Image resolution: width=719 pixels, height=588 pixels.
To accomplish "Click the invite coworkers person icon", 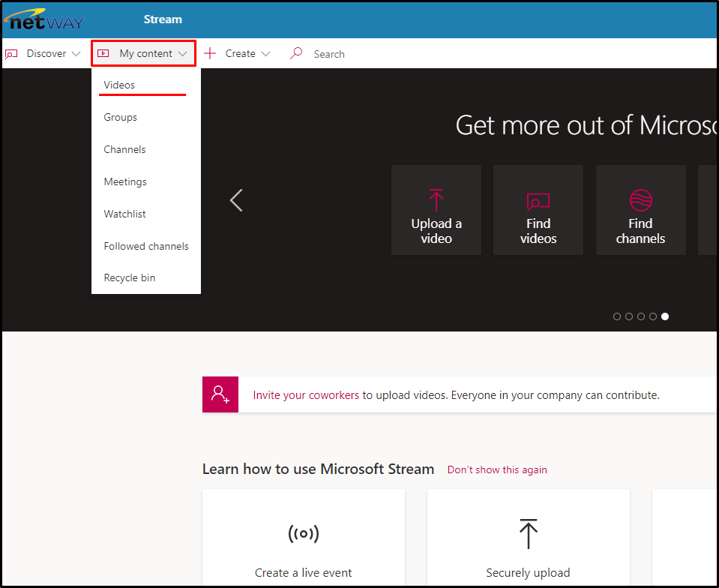I will pos(220,394).
